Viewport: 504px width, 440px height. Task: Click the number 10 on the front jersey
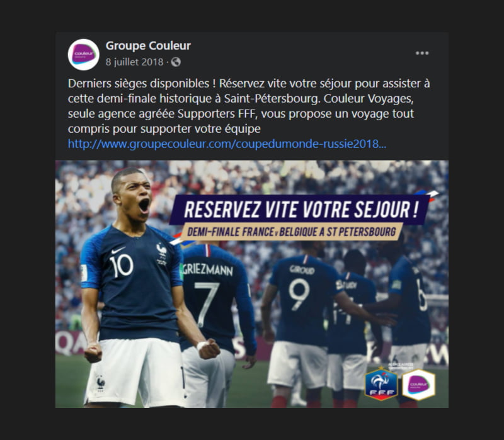[121, 266]
